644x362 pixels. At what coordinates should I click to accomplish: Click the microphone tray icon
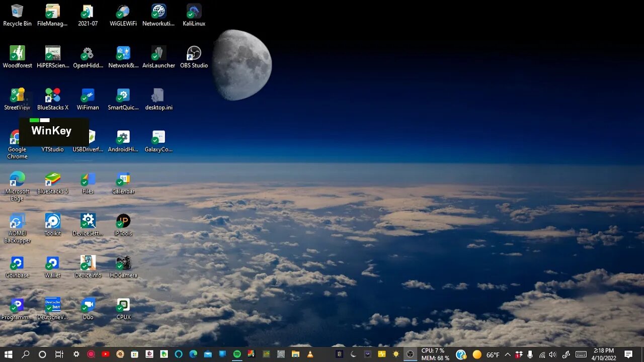coord(530,354)
